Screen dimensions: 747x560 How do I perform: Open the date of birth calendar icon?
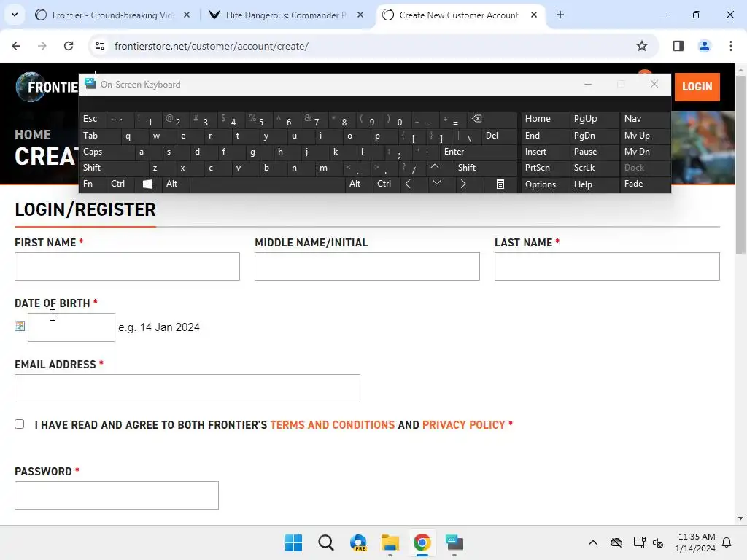click(x=20, y=326)
